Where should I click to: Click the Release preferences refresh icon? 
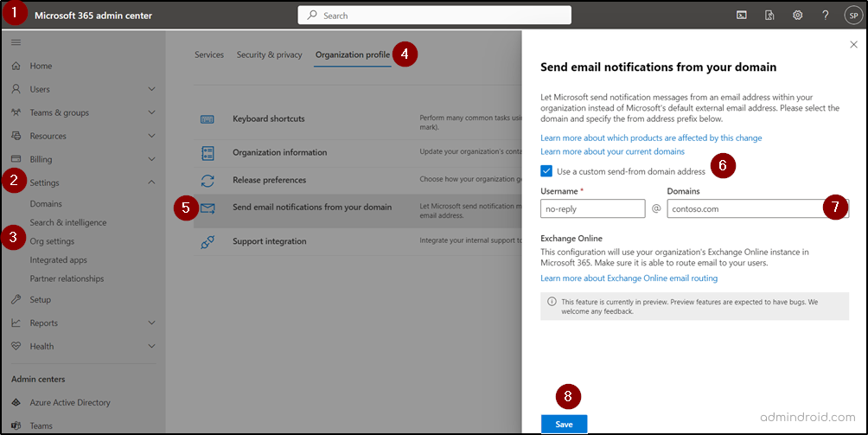207,181
